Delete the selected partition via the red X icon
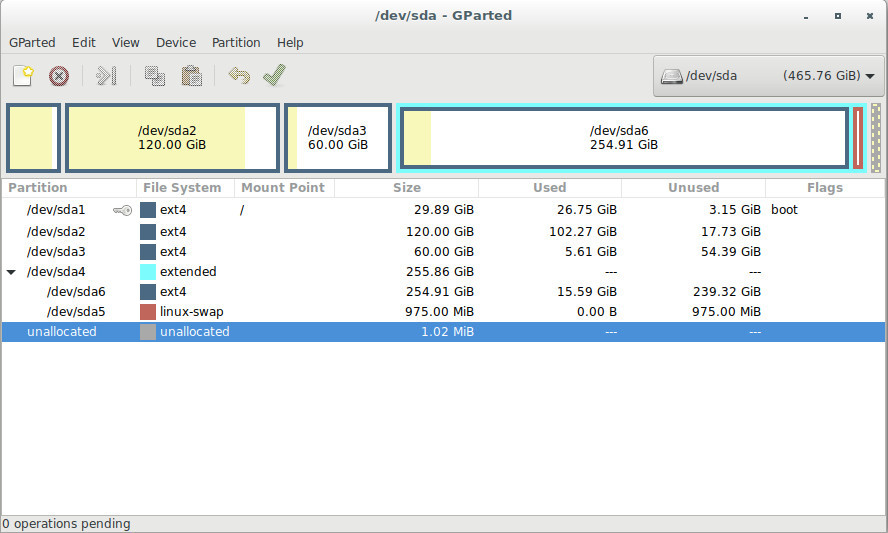The height and width of the screenshot is (533, 888). [x=59, y=76]
